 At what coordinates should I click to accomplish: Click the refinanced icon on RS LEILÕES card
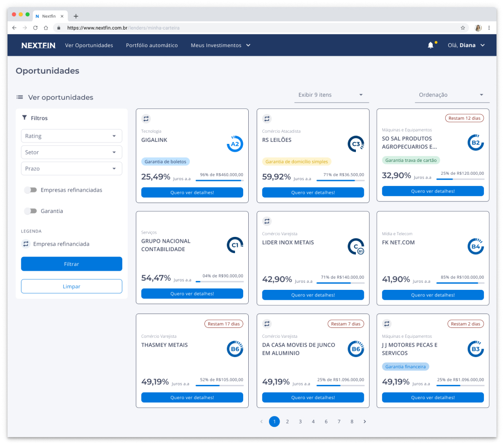coord(267,119)
